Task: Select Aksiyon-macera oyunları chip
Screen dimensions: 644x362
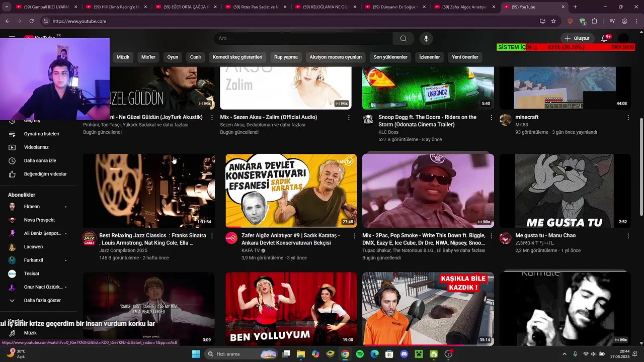Action: (336, 57)
